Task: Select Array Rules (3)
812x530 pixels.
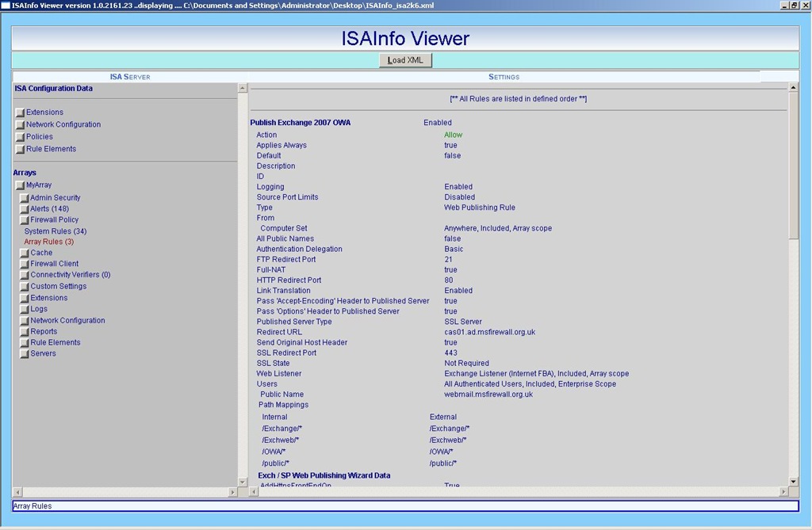Action: [x=49, y=242]
